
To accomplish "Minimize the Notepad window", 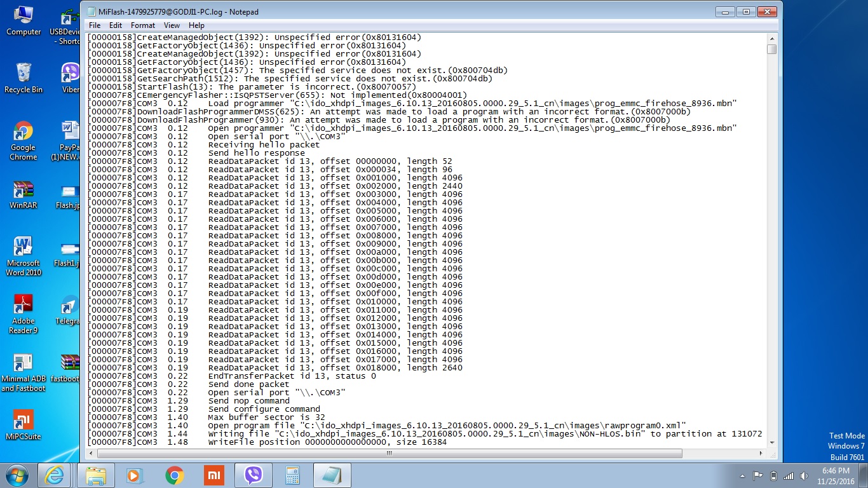I will (725, 11).
